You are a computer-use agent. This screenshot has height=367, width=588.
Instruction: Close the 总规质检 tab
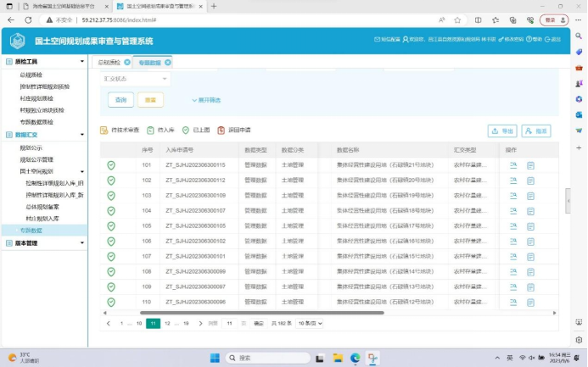click(127, 62)
